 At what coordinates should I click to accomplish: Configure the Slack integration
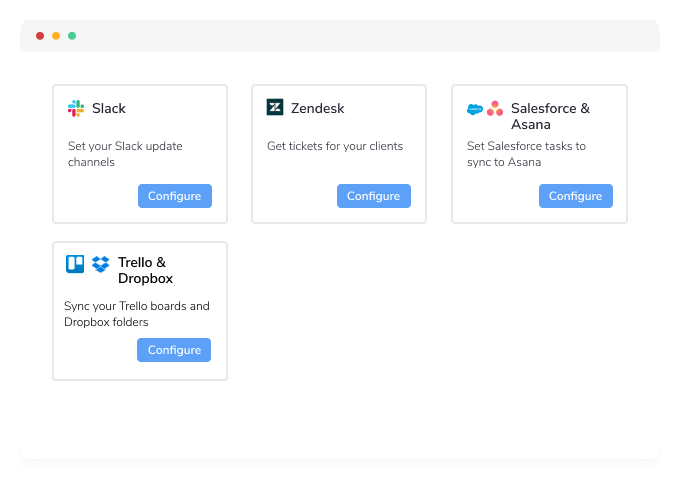click(175, 196)
